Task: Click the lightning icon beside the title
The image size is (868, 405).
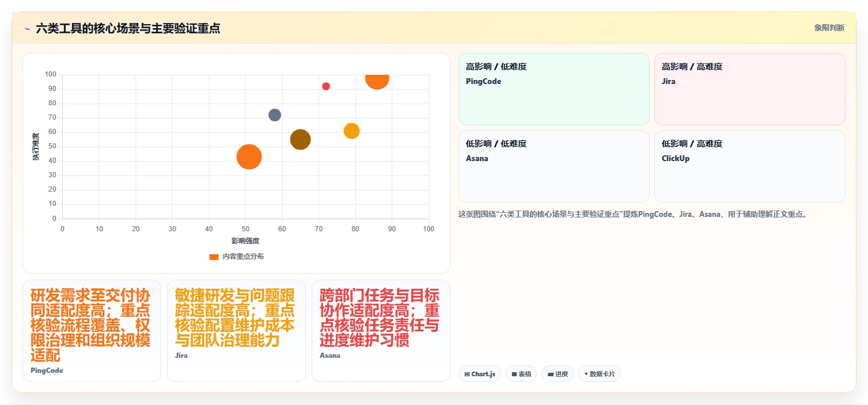Action: pos(27,29)
